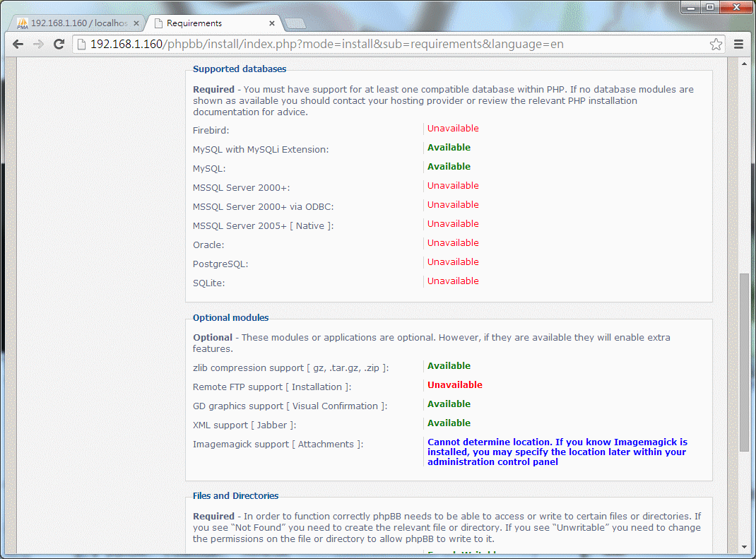This screenshot has height=559, width=756.
Task: Click Available status in the MySQL row
Action: pos(449,166)
